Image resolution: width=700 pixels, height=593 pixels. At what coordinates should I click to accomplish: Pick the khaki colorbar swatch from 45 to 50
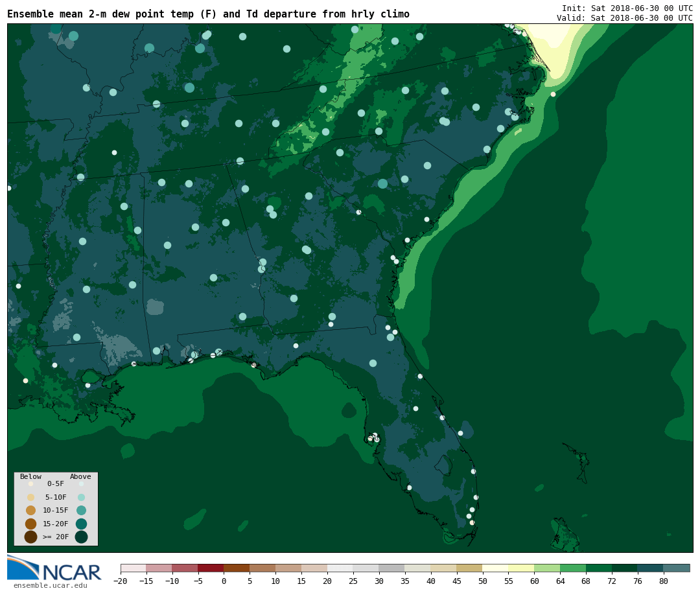click(470, 568)
